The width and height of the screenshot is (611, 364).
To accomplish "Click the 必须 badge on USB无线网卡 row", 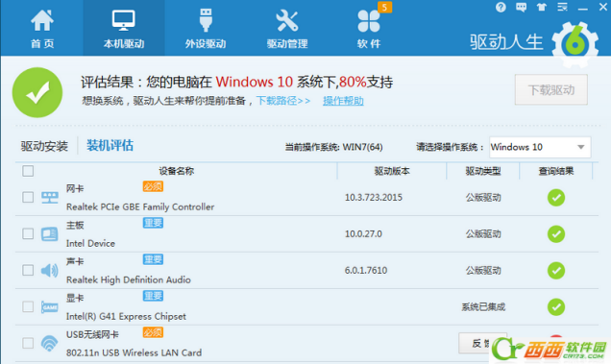I will click(x=153, y=332).
